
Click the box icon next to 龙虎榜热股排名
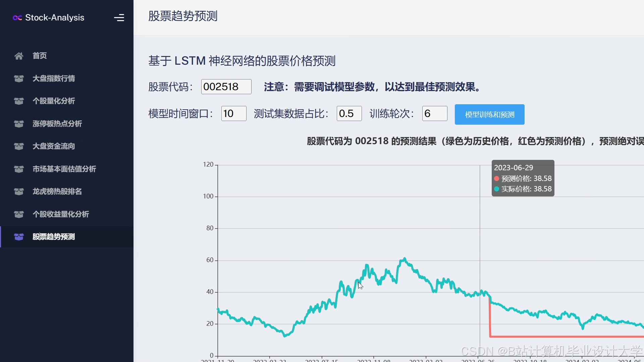(x=19, y=191)
